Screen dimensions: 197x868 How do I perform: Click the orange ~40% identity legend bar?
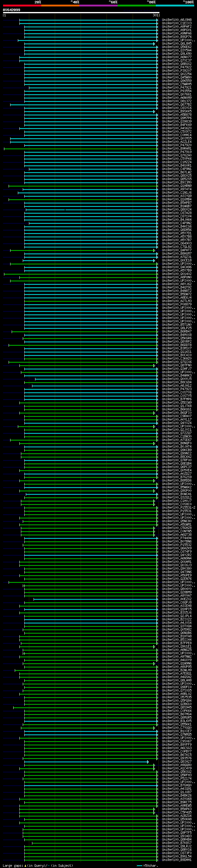click(x=60, y=6)
